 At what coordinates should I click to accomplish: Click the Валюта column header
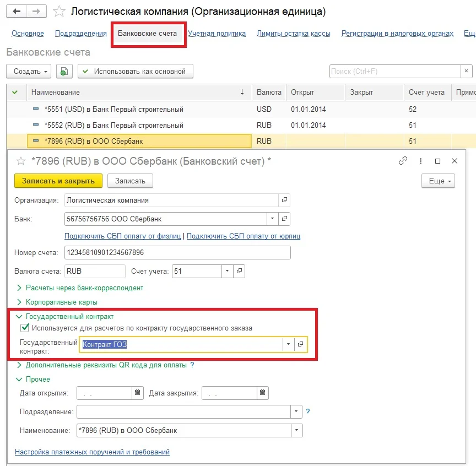[269, 93]
